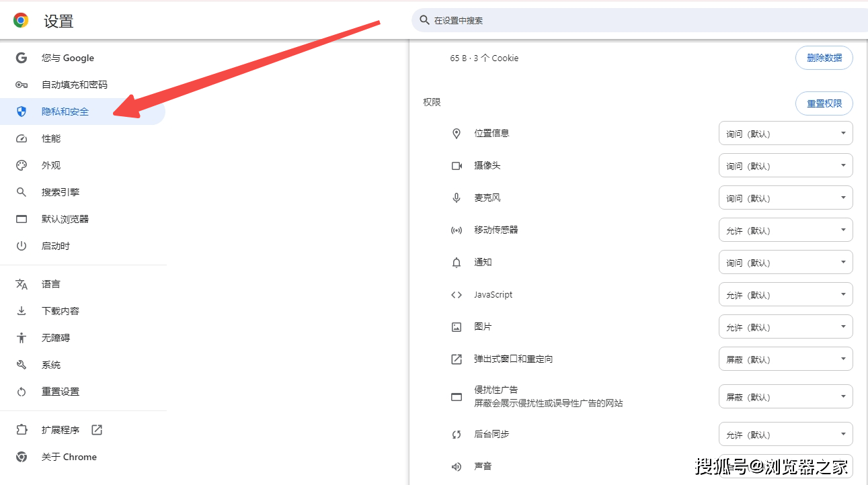The image size is (868, 485).
Task: Click the motion sensor icon for 移动传感器
Action: point(457,230)
